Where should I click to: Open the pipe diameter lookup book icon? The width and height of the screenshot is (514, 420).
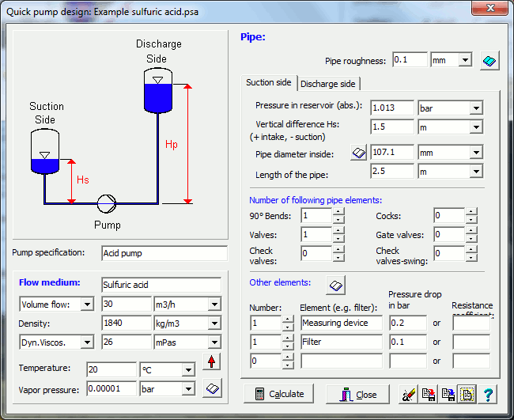(x=359, y=153)
